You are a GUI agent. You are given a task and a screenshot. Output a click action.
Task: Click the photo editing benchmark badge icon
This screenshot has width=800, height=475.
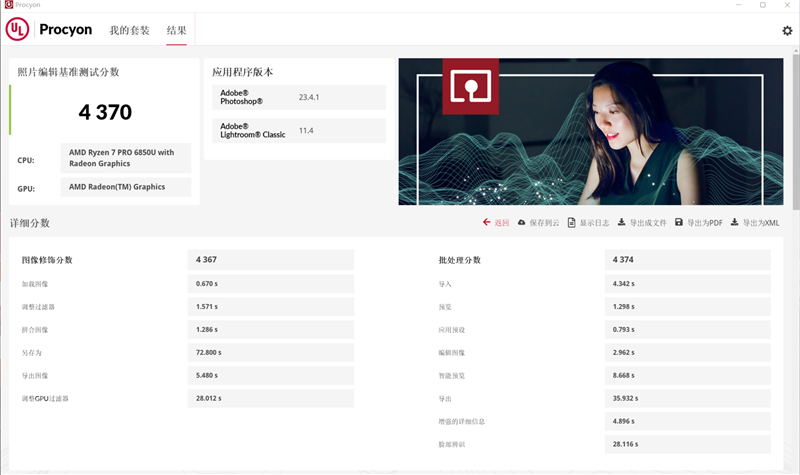tap(470, 86)
